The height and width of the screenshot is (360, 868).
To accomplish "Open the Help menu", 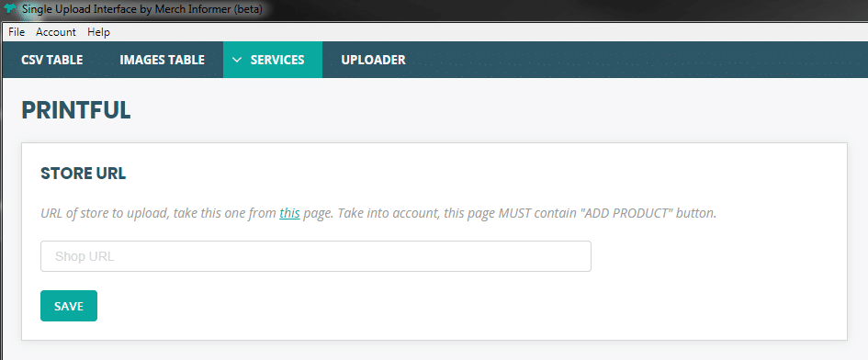I will pos(98,32).
